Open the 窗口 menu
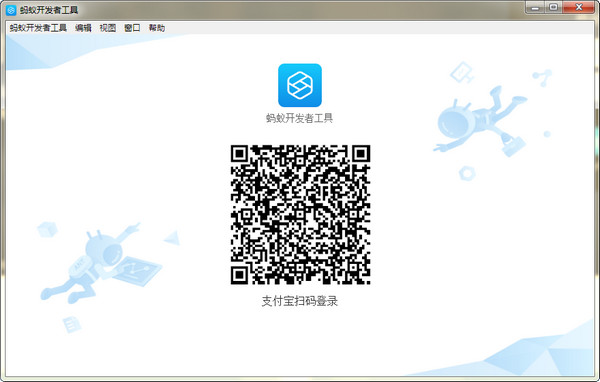 [x=132, y=28]
